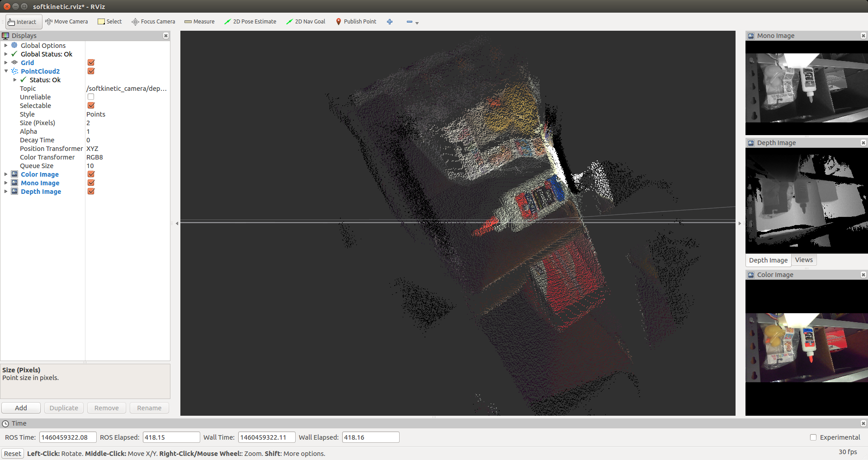Image resolution: width=868 pixels, height=460 pixels.
Task: Click the Size (Pixels) value 2
Action: pyautogui.click(x=88, y=122)
